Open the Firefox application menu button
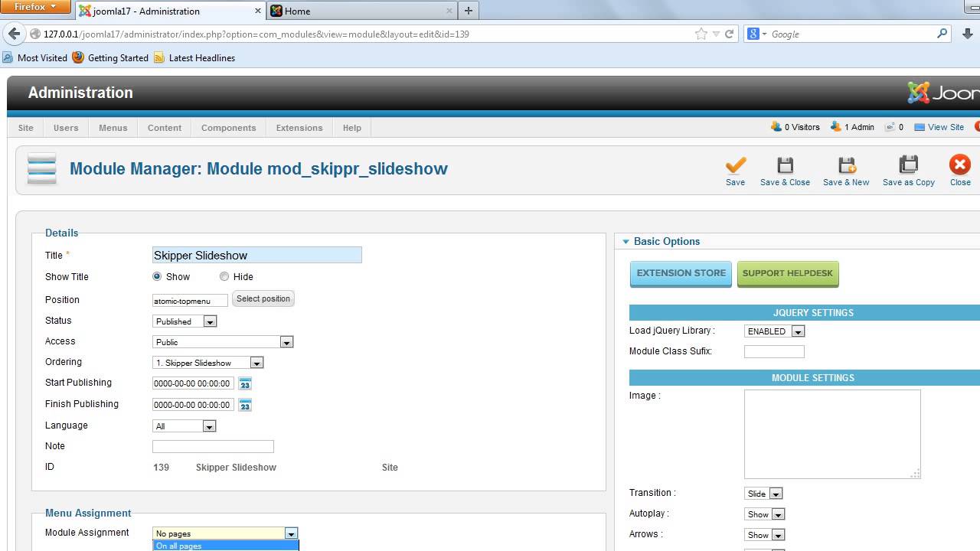This screenshot has height=551, width=980. (36, 7)
